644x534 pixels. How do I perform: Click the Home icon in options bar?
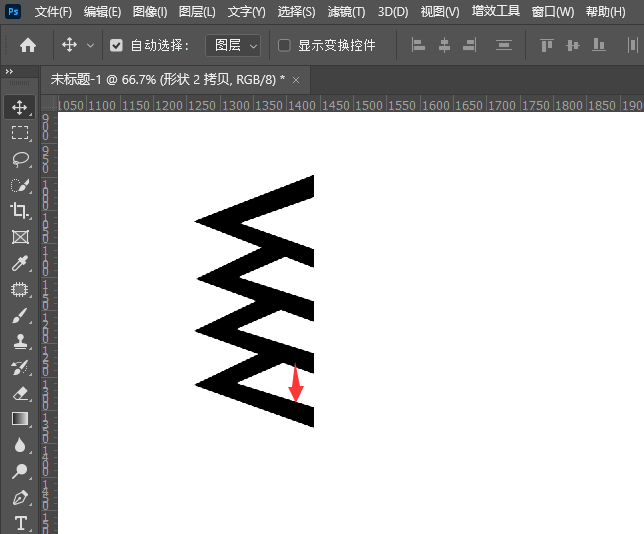coord(28,45)
